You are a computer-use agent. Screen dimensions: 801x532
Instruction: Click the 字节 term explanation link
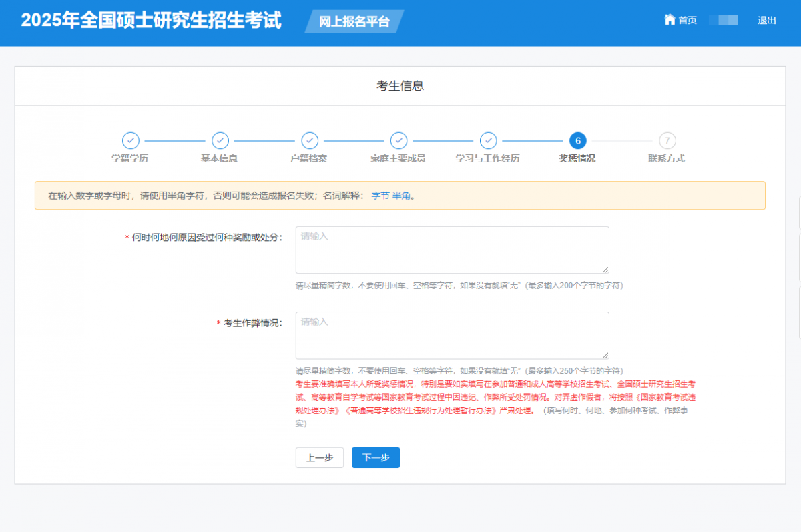380,196
